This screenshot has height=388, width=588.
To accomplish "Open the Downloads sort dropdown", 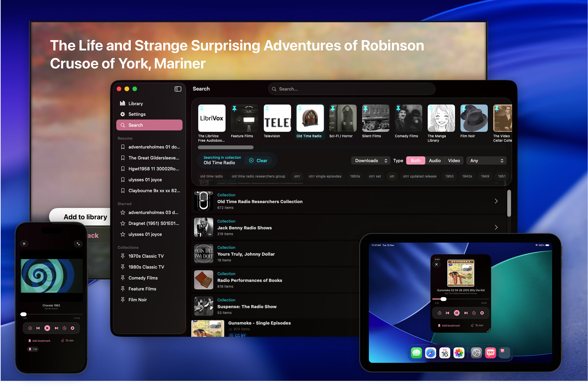I will point(371,161).
